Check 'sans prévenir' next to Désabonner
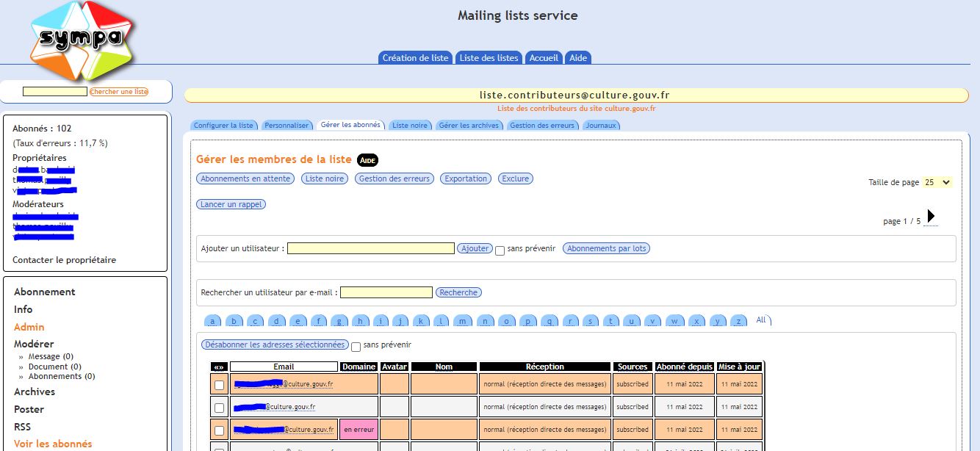The width and height of the screenshot is (980, 451). pos(356,347)
